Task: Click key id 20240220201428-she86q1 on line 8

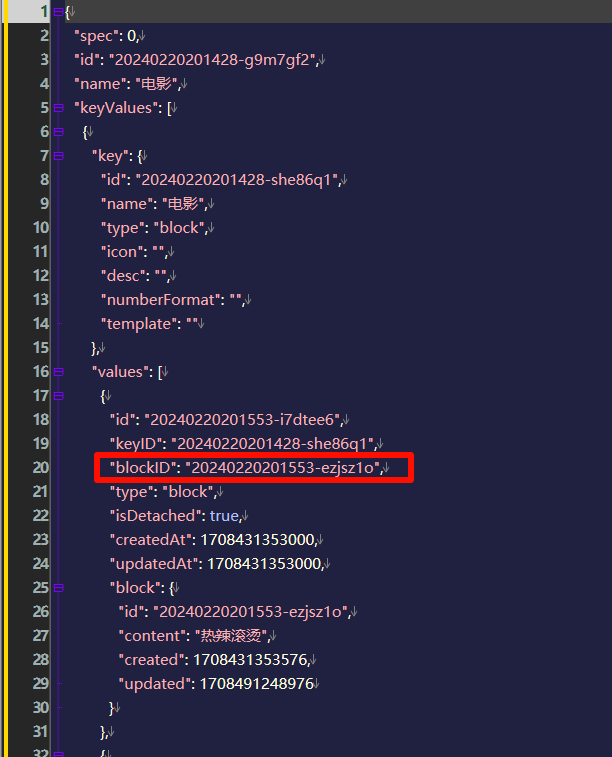Action: [x=237, y=180]
